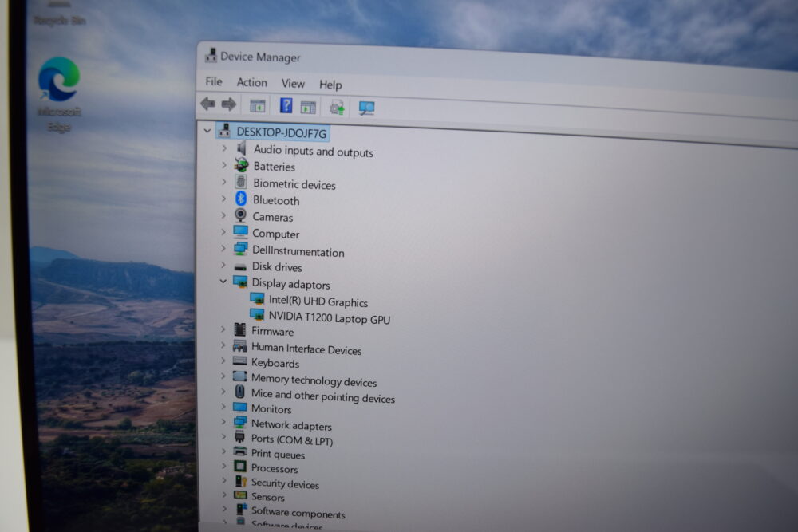Screen dimensions: 798x532
Task: Select the Bluetooth label
Action: coord(276,200)
